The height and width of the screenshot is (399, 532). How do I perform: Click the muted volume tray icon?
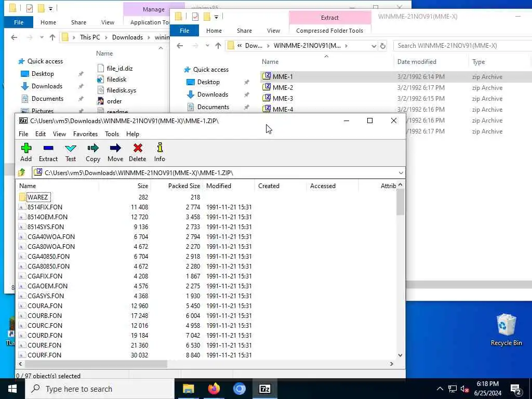click(464, 389)
